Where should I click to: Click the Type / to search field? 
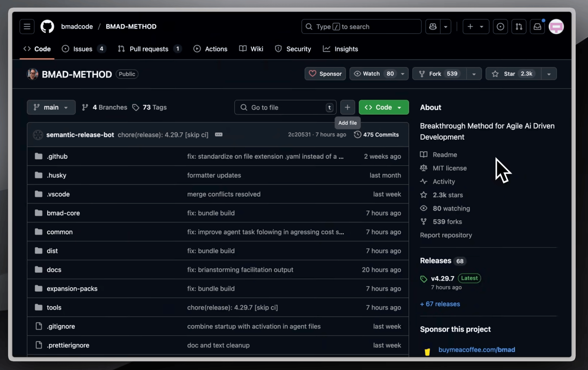[361, 26]
